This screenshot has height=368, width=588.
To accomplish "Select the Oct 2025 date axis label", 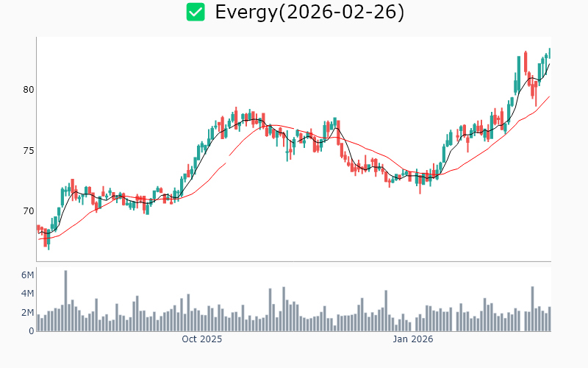I will coord(201,339).
